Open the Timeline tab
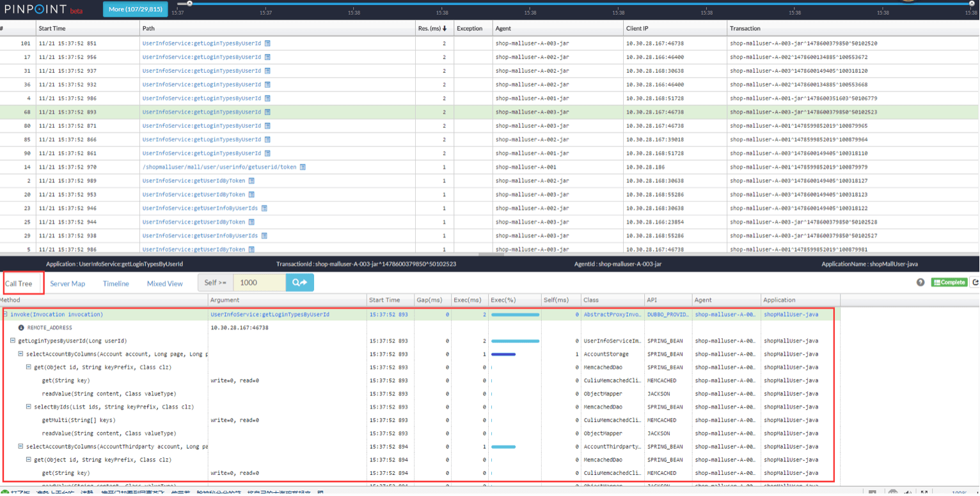Viewport: 980px width, 496px height. coord(116,284)
